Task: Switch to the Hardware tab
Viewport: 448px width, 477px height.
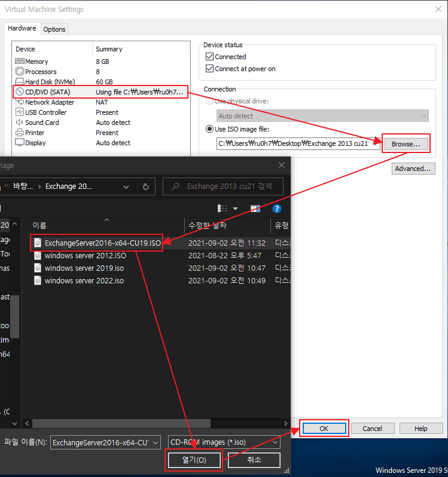Action: click(22, 28)
